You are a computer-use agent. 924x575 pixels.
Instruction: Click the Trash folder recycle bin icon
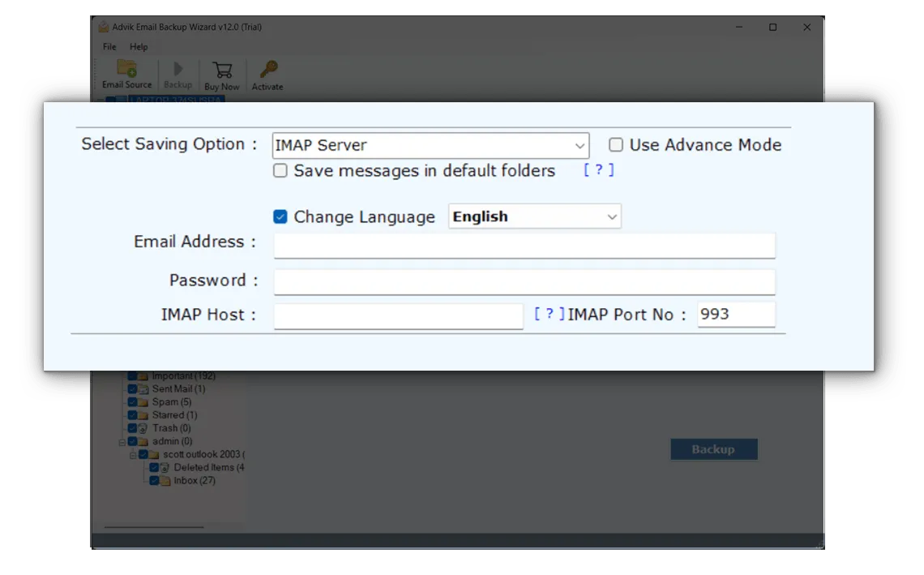(x=144, y=427)
